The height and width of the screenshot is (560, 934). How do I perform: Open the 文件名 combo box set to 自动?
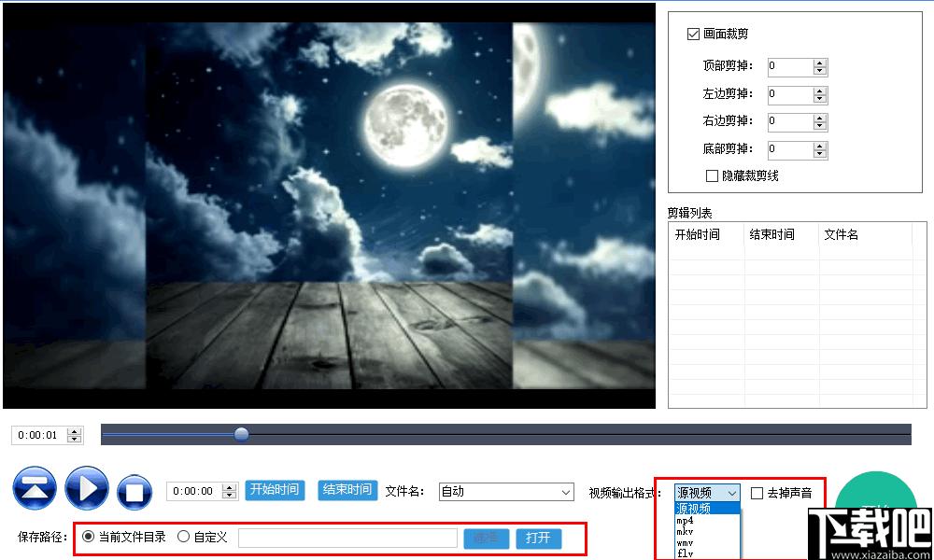tap(506, 492)
